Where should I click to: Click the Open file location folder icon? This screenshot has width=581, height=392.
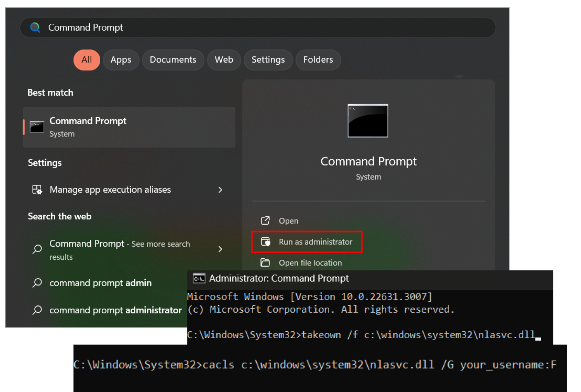click(x=265, y=263)
